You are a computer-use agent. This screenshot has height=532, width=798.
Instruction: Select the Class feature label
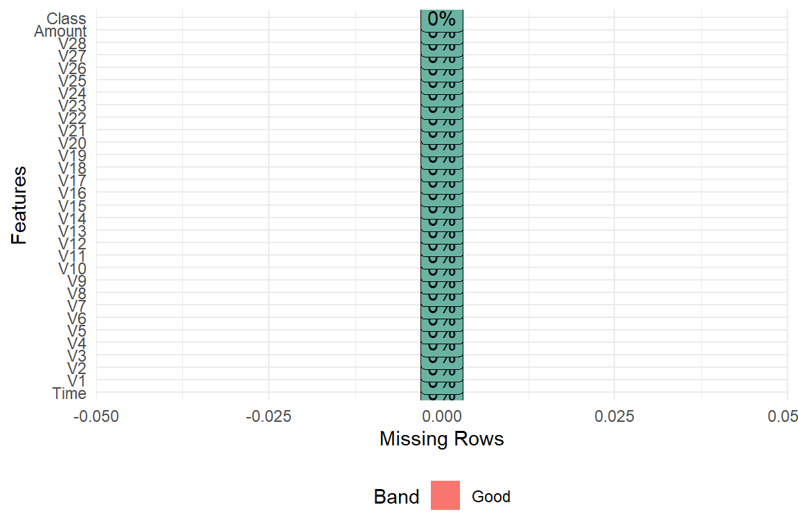point(66,19)
